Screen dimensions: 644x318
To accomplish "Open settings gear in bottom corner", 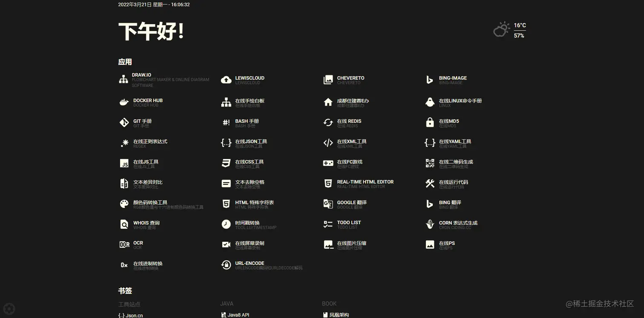I will [x=9, y=309].
